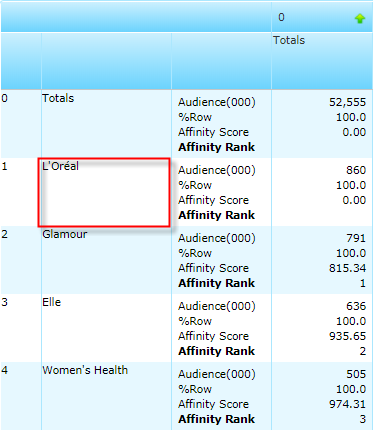Click the Totals row label
Image resolution: width=373 pixels, height=430 pixels.
(58, 98)
